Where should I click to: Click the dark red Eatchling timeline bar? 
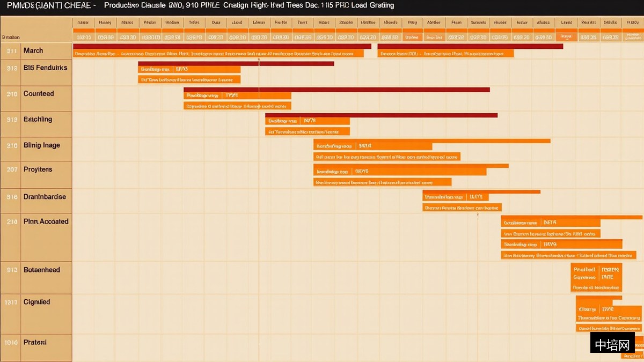pyautogui.click(x=381, y=115)
